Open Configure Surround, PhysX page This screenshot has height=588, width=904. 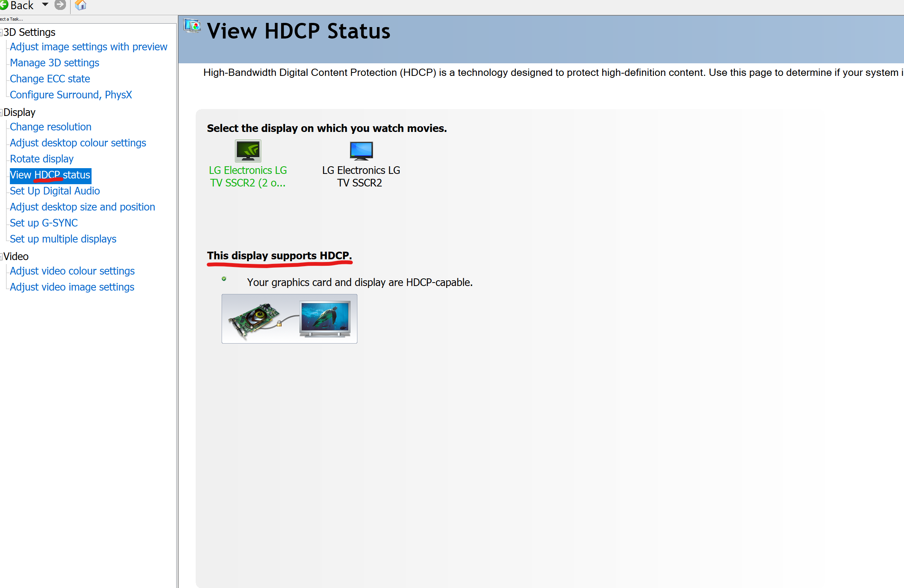click(x=71, y=95)
